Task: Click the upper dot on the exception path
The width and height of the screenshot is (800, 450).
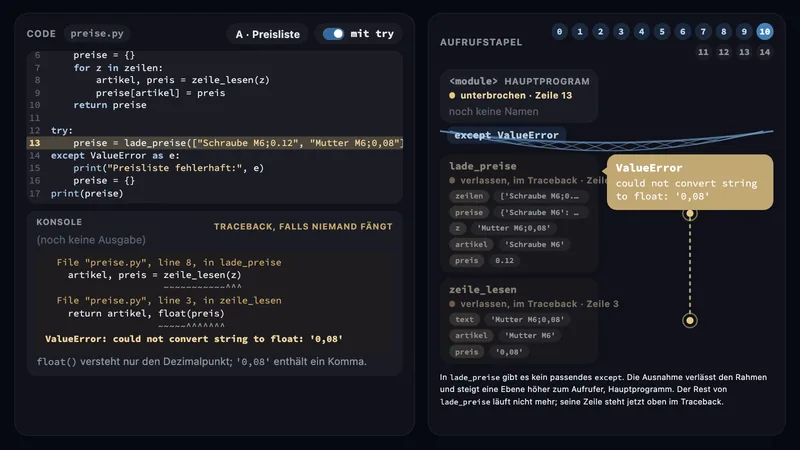Action: pos(690,214)
